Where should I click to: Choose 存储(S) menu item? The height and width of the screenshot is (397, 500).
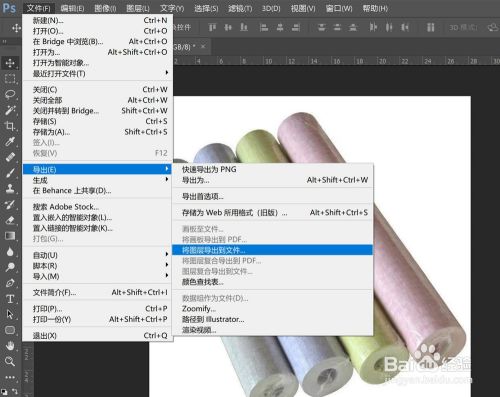pyautogui.click(x=98, y=121)
